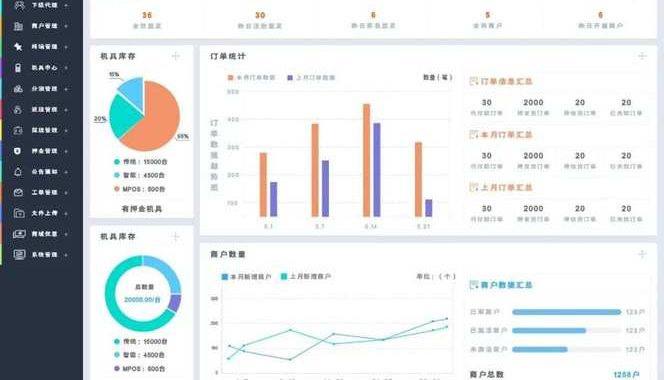Expand 押金管理 submenu with its plus
This screenshot has width=664, height=380.
point(66,151)
